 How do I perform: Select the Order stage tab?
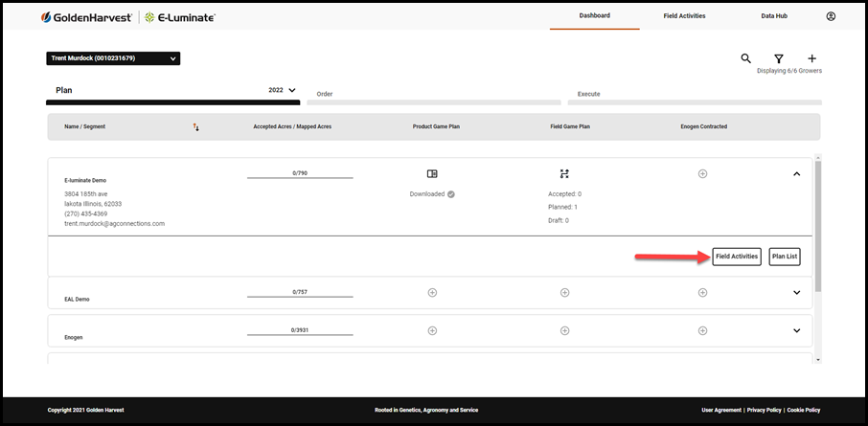click(x=433, y=98)
